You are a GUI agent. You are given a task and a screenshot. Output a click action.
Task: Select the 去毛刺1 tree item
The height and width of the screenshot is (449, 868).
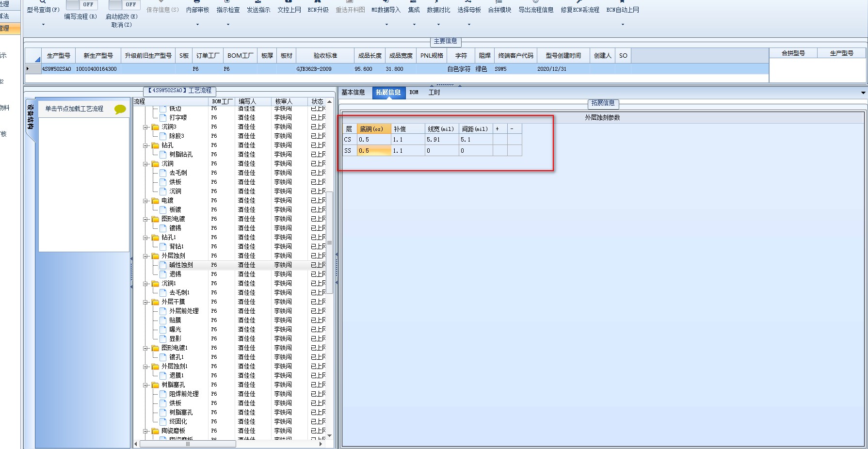click(x=179, y=293)
